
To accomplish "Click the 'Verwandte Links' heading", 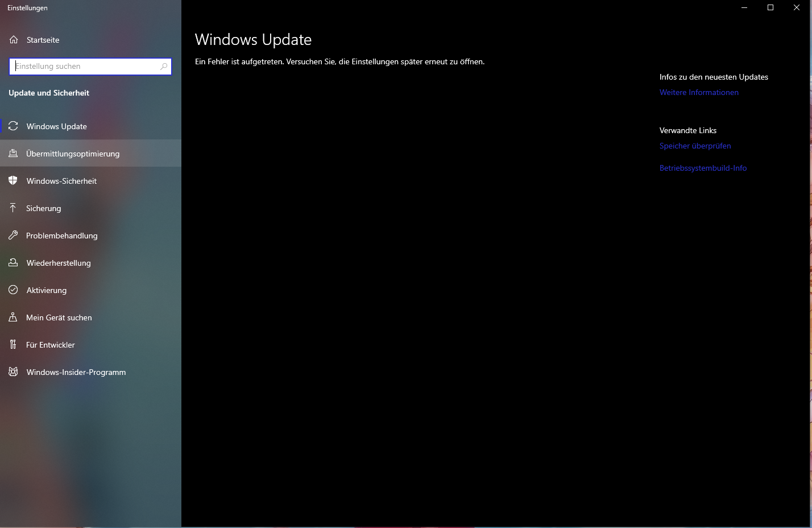I will click(x=688, y=130).
